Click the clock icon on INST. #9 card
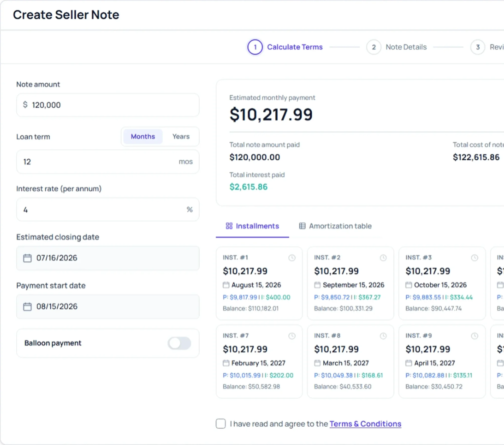The width and height of the screenshot is (504, 445). tap(475, 336)
